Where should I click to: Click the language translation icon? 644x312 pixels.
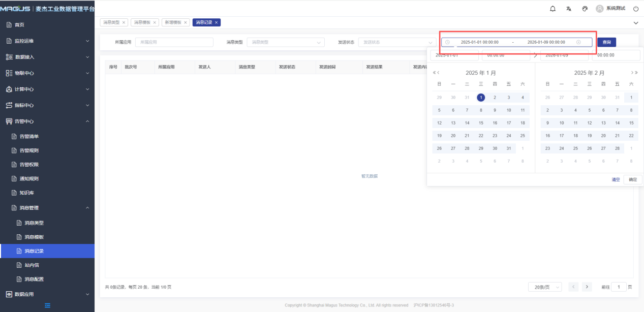(569, 9)
